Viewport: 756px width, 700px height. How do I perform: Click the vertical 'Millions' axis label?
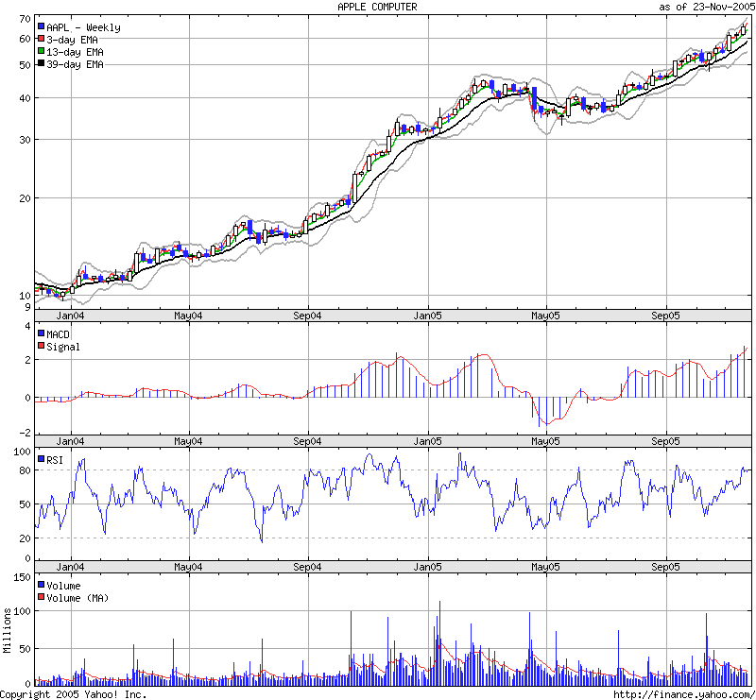coord(7,631)
